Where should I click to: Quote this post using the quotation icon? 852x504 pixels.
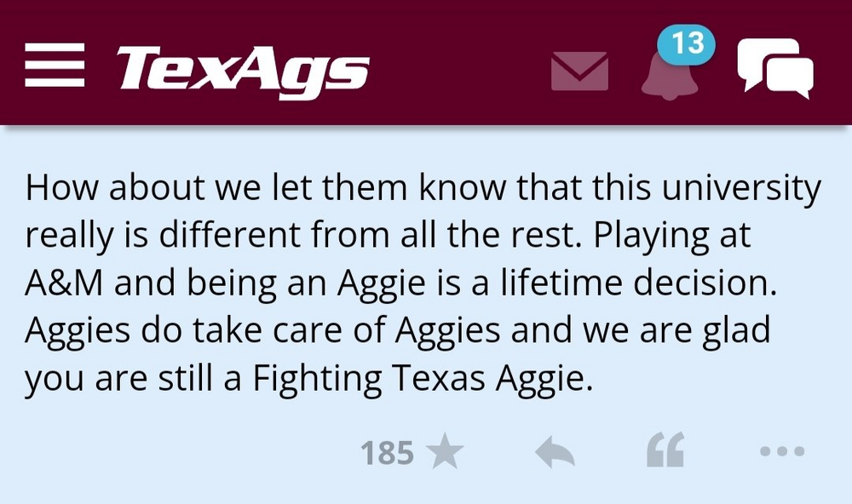tap(665, 451)
